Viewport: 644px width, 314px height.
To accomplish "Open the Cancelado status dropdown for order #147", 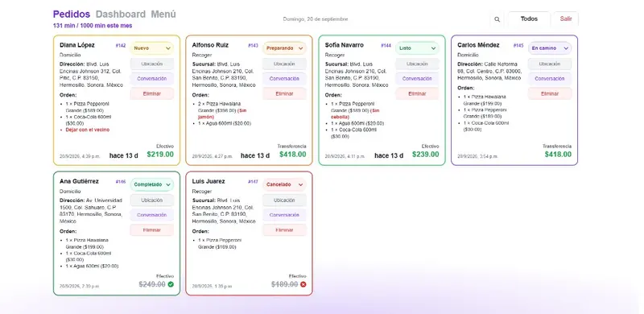I will tap(285, 184).
